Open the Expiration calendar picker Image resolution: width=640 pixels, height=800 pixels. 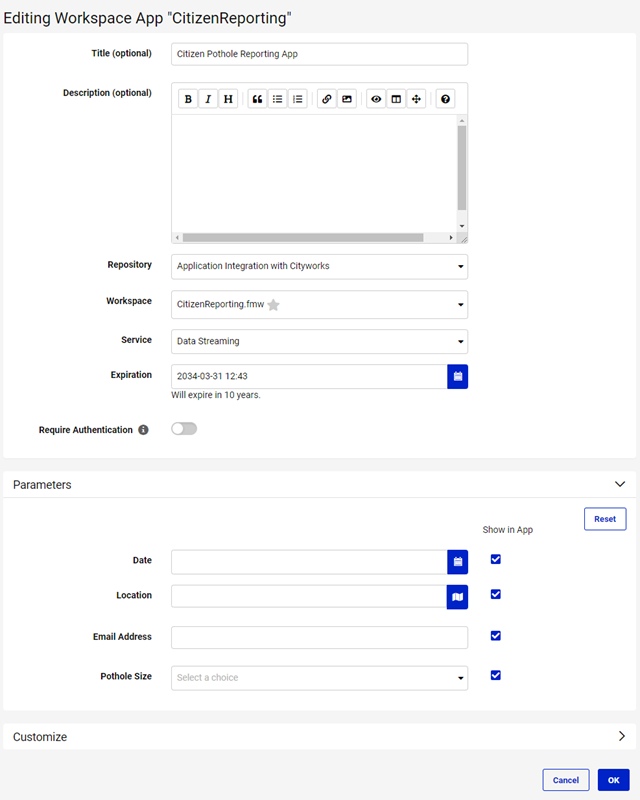pyautogui.click(x=458, y=377)
